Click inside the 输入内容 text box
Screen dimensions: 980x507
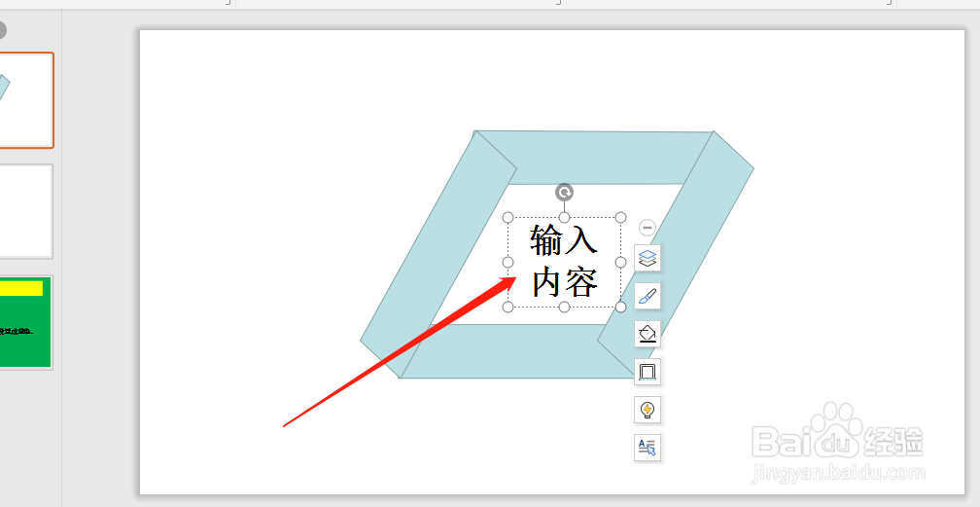coord(564,262)
